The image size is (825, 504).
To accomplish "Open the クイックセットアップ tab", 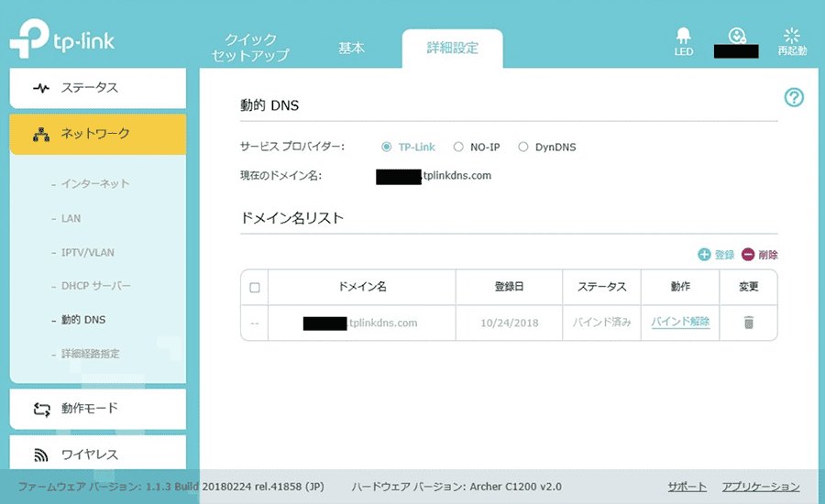I will (x=250, y=48).
